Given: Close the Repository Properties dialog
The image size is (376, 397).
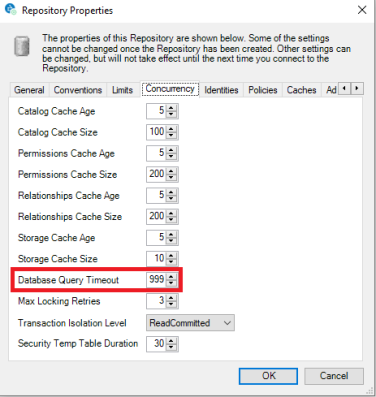Looking at the screenshot, I should click(x=362, y=10).
